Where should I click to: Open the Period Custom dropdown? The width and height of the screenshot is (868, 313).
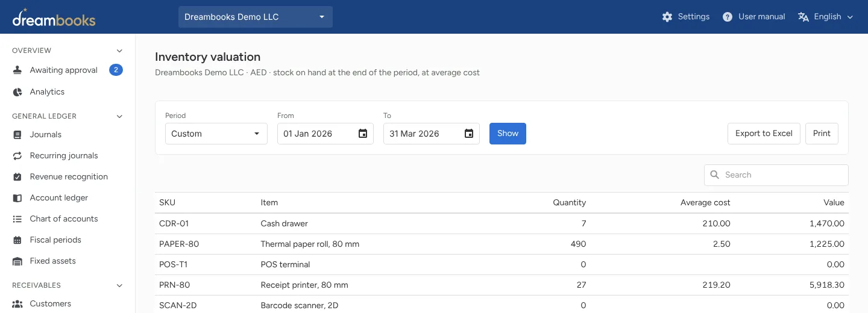point(216,134)
